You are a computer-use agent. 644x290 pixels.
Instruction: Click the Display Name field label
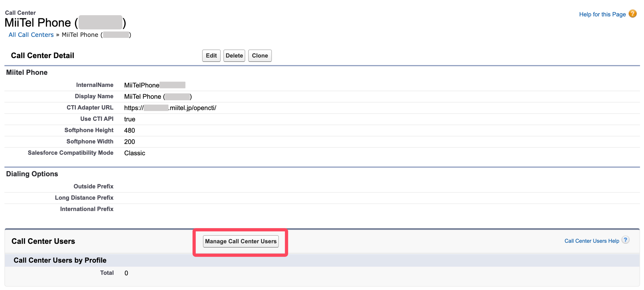click(x=94, y=96)
